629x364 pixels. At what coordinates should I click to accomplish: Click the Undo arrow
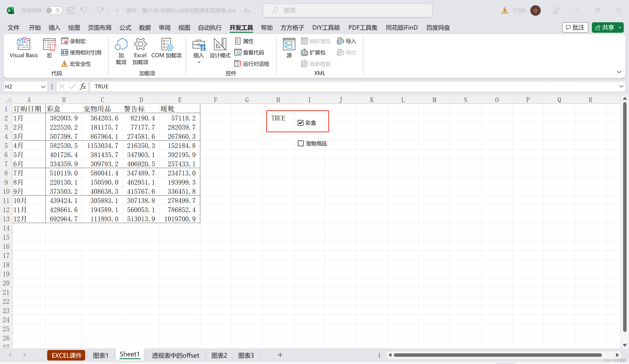point(83,10)
